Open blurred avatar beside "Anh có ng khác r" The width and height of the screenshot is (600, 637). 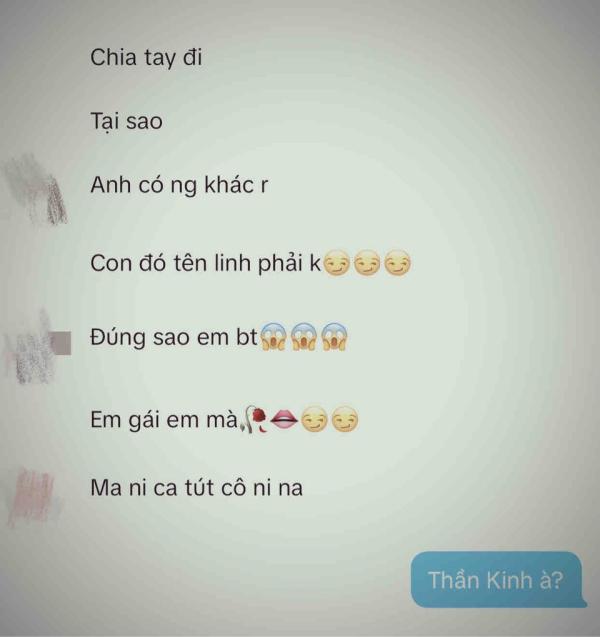click(36, 189)
